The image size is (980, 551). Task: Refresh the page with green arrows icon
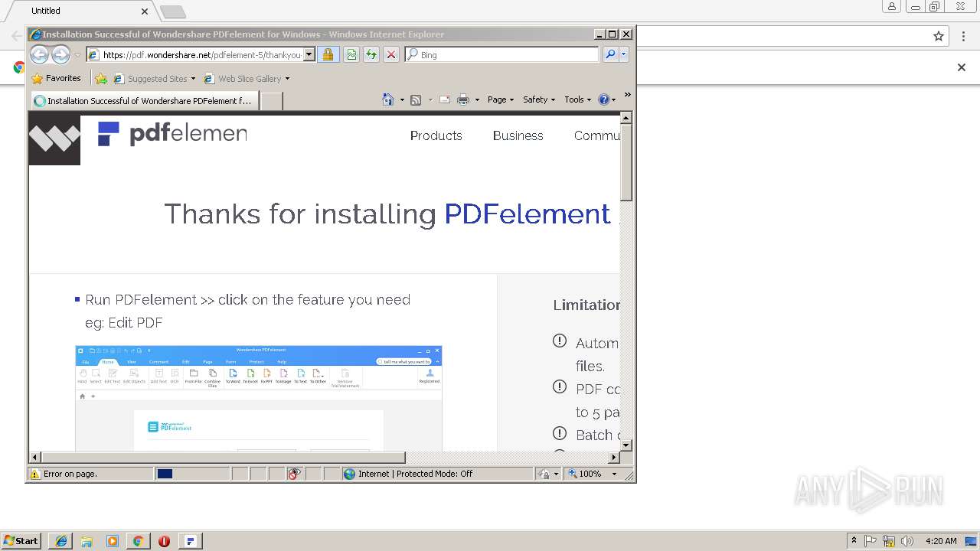pyautogui.click(x=371, y=55)
